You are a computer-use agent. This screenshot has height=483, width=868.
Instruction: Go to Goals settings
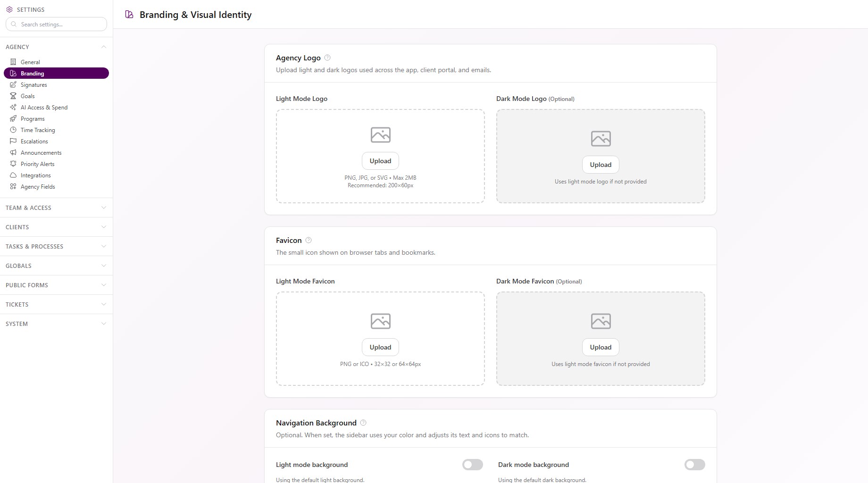56,96
